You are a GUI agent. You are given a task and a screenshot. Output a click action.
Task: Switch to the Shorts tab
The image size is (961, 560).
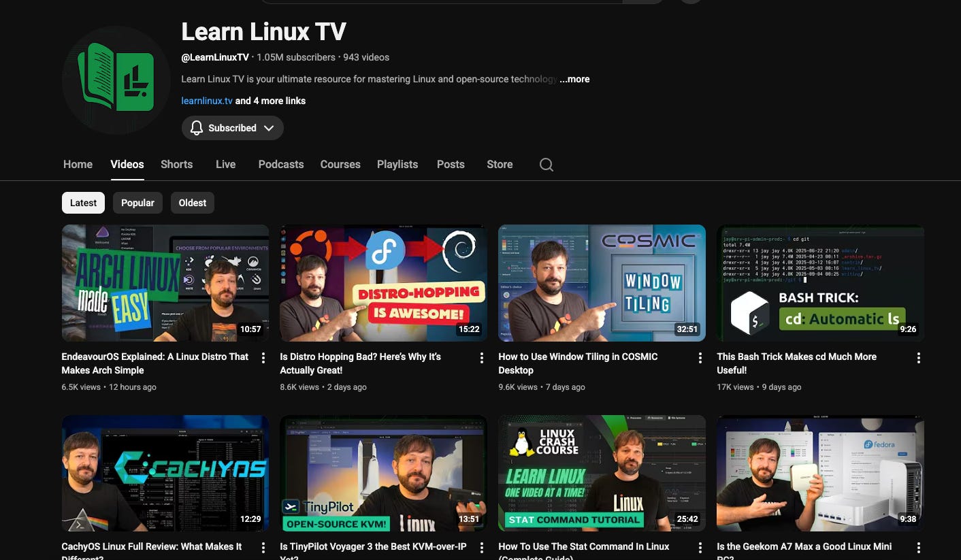(176, 165)
